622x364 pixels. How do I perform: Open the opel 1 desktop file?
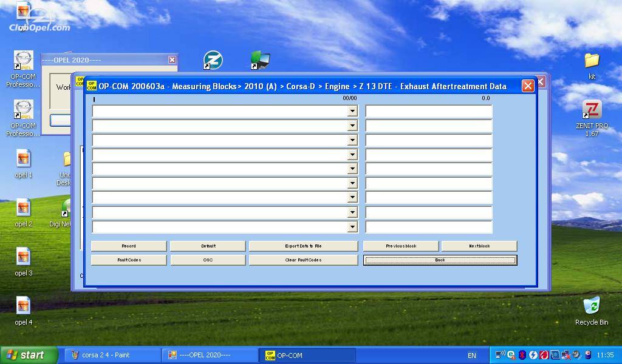click(24, 163)
